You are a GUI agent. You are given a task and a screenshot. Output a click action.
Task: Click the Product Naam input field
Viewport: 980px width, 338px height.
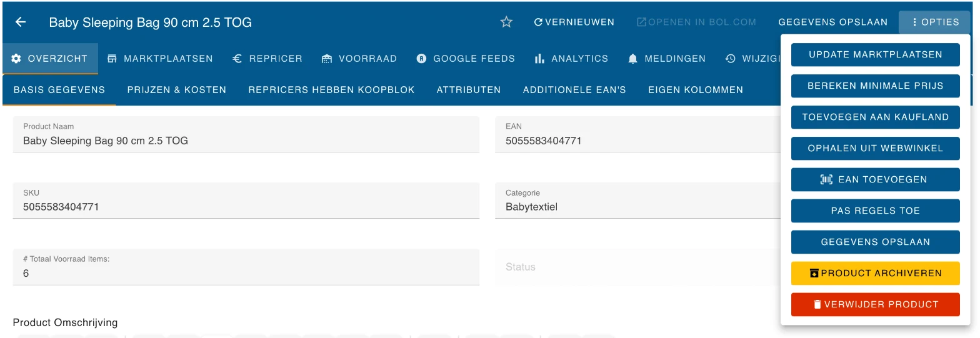click(246, 134)
